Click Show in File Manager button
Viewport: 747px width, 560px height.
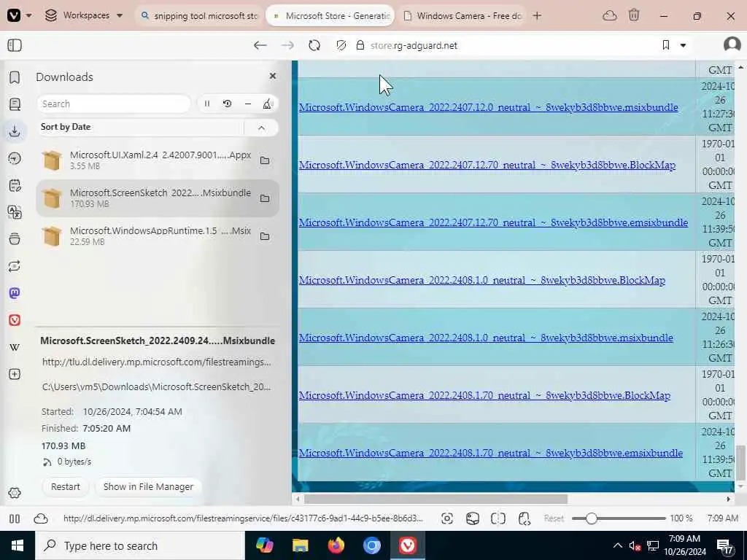[148, 486]
